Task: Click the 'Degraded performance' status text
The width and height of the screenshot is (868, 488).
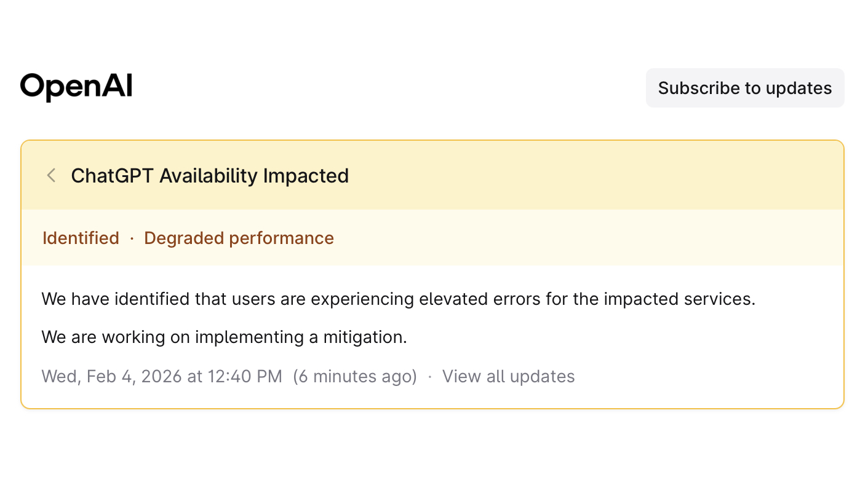Action: pos(239,238)
